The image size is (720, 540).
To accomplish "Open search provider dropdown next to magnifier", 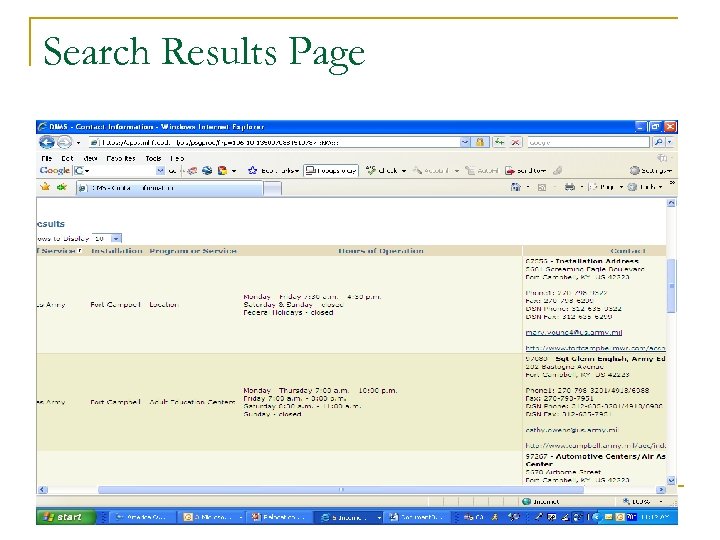I will pos(669,142).
